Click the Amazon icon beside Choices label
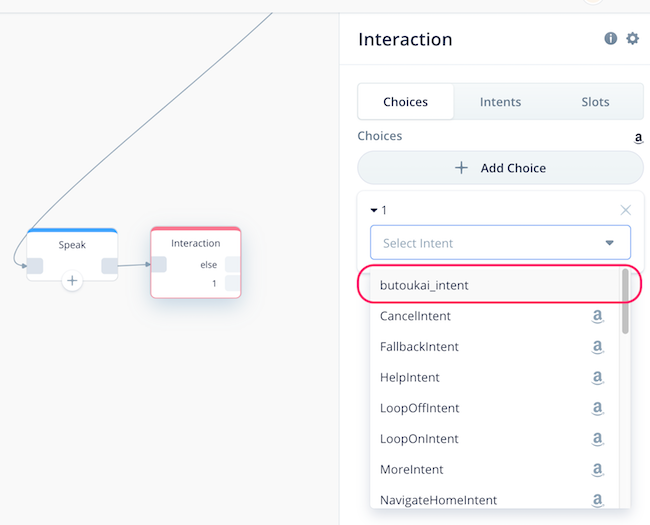The width and height of the screenshot is (650, 525). tap(638, 138)
